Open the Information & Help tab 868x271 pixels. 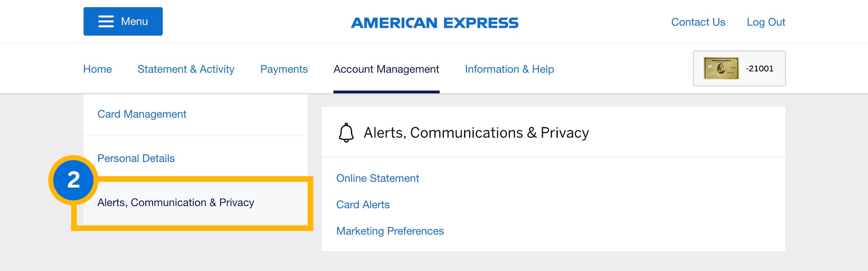pos(509,69)
